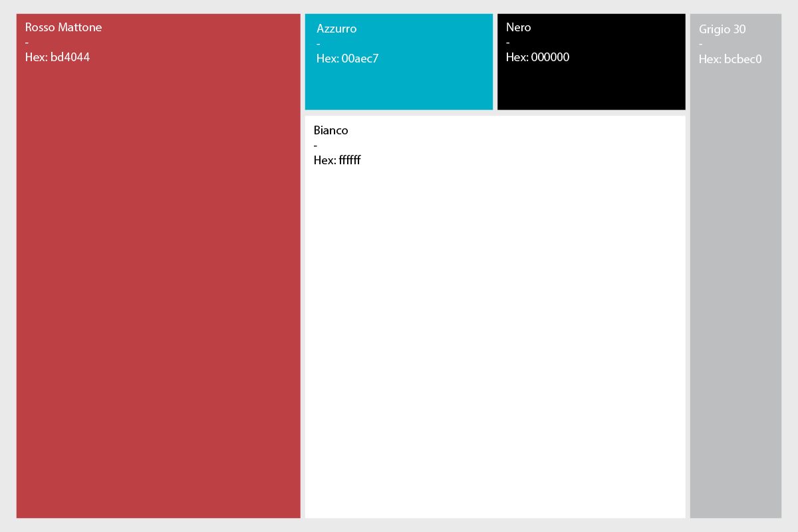
Task: Click the "Hex: bd4044" text
Action: pos(57,57)
